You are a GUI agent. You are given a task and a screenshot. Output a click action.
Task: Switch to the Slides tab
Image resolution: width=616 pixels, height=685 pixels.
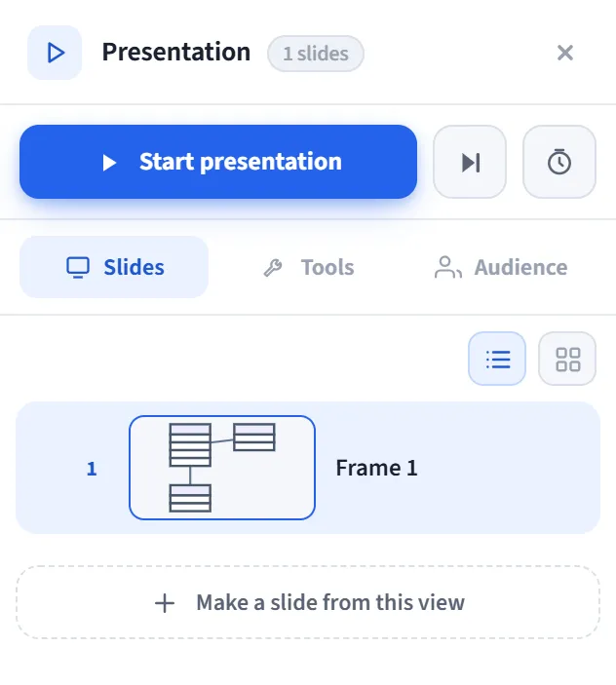pos(114,267)
